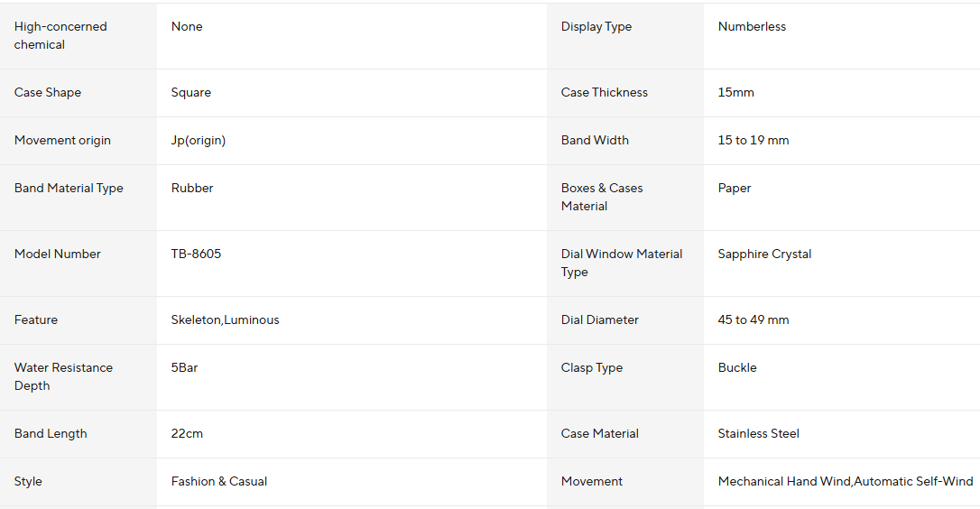Click 'Mechanical Hand Wind,Automatic Self-Wind' movement value
Image resolution: width=980 pixels, height=509 pixels.
[x=845, y=482]
